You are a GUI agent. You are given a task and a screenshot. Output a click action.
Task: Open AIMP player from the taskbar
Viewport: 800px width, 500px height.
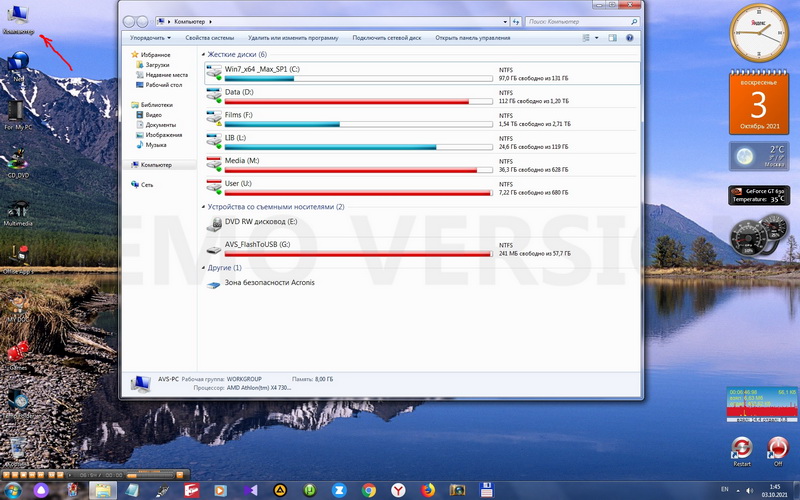[280, 490]
